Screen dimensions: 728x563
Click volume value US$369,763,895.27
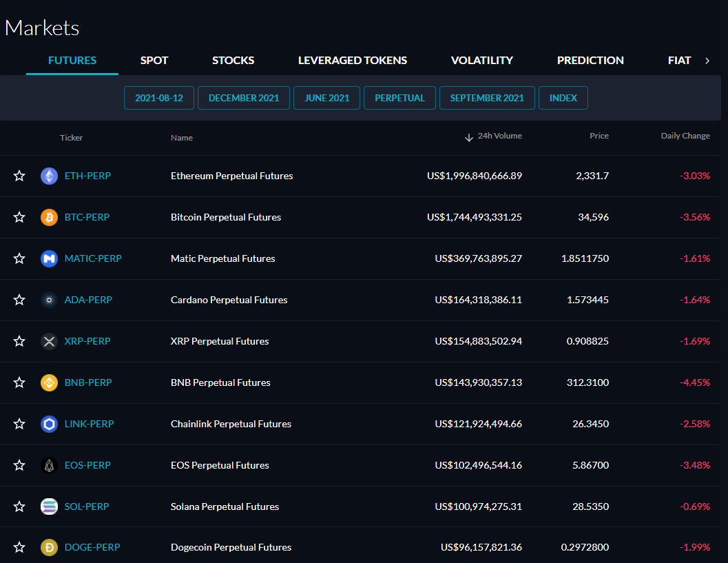(478, 258)
